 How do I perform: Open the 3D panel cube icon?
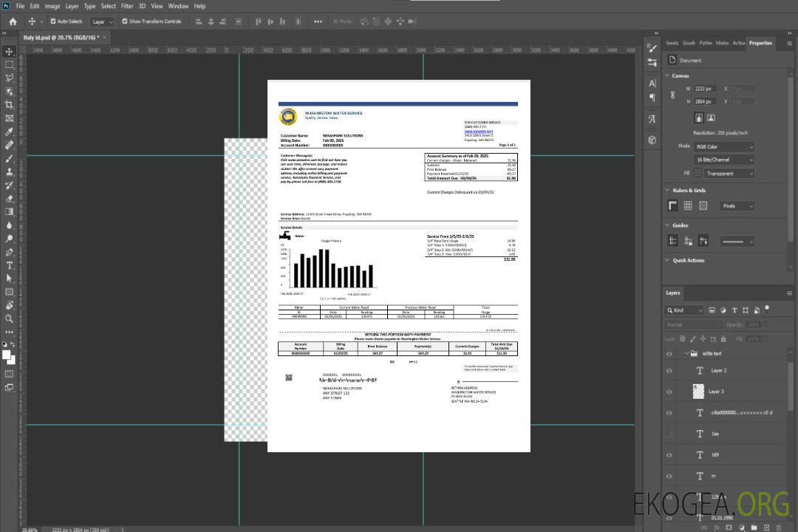tap(652, 140)
